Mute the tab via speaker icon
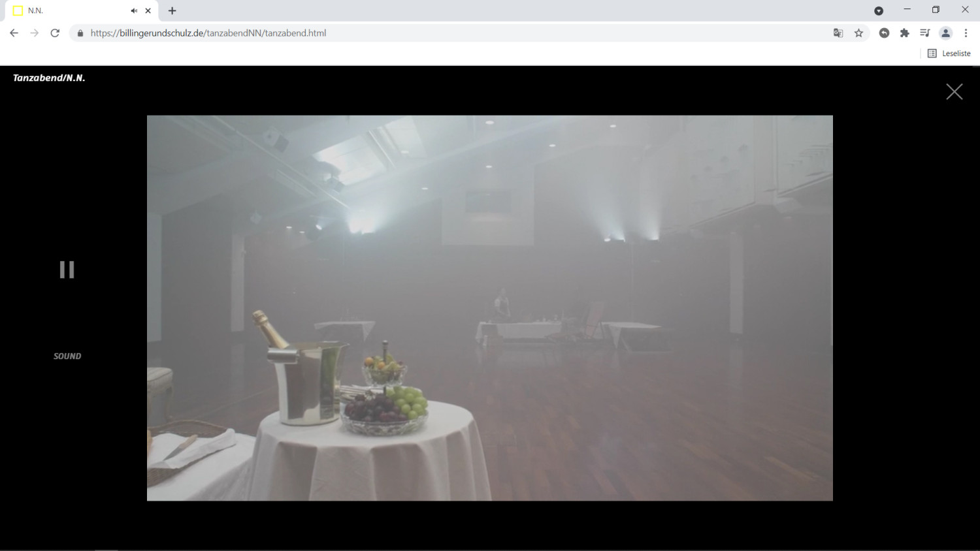Viewport: 980px width, 551px height. coord(133,11)
